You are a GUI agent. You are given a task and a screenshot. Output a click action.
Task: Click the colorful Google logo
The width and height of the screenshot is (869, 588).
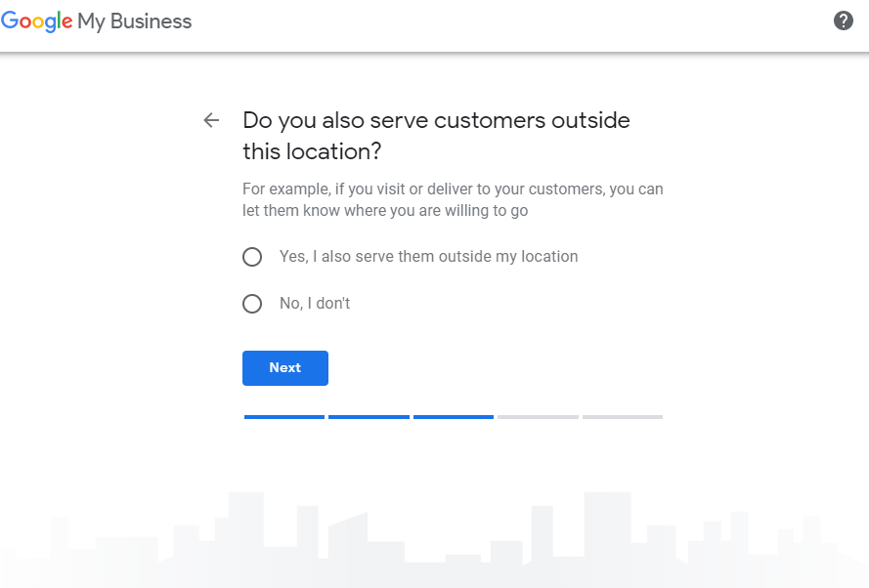point(36,21)
